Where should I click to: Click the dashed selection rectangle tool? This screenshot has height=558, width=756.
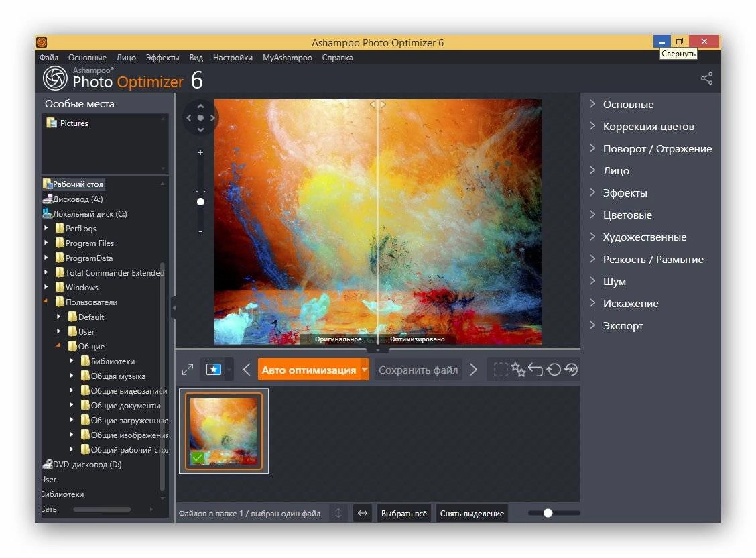coord(501,370)
